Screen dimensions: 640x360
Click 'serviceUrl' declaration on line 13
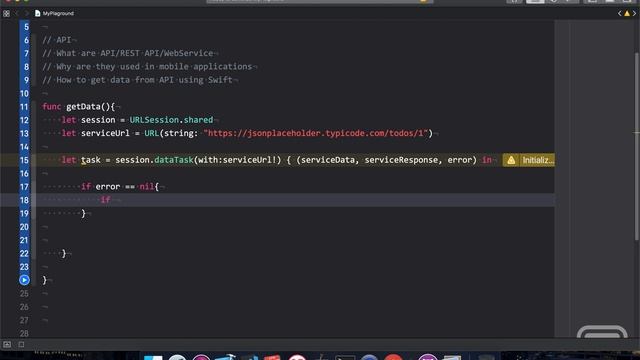(105, 133)
